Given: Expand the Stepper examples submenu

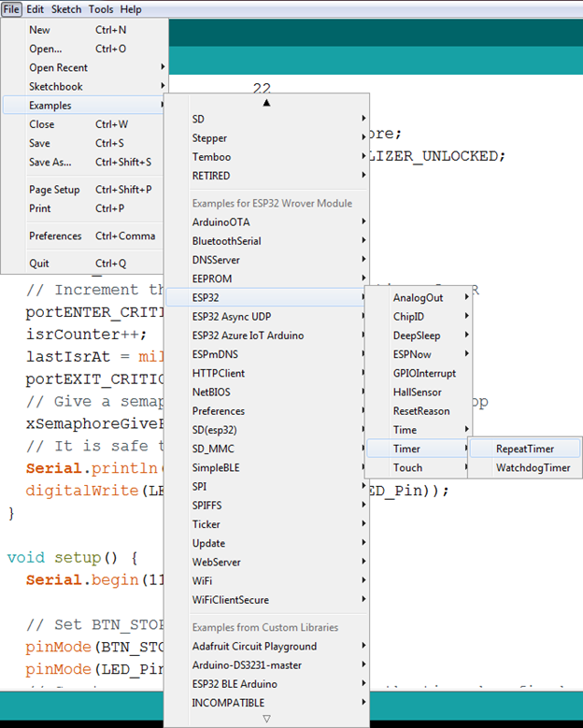Looking at the screenshot, I should click(266, 138).
